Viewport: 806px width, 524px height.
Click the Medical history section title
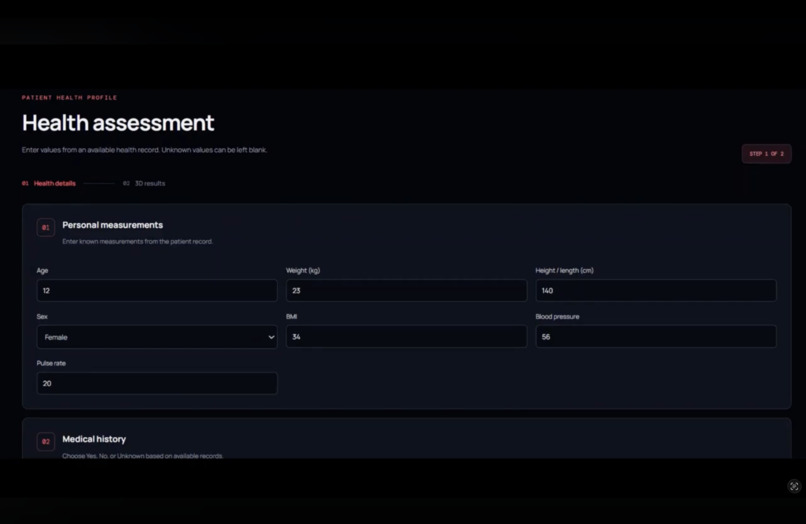pyautogui.click(x=94, y=439)
